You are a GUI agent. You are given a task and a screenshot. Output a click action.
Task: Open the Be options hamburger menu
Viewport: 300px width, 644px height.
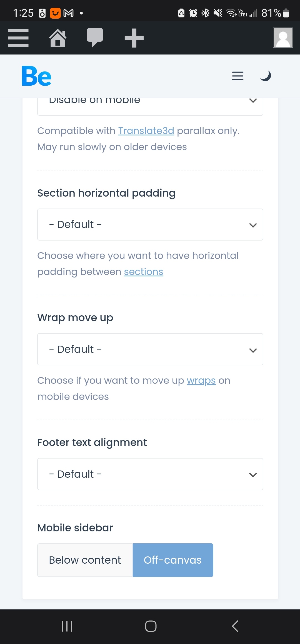pos(238,76)
